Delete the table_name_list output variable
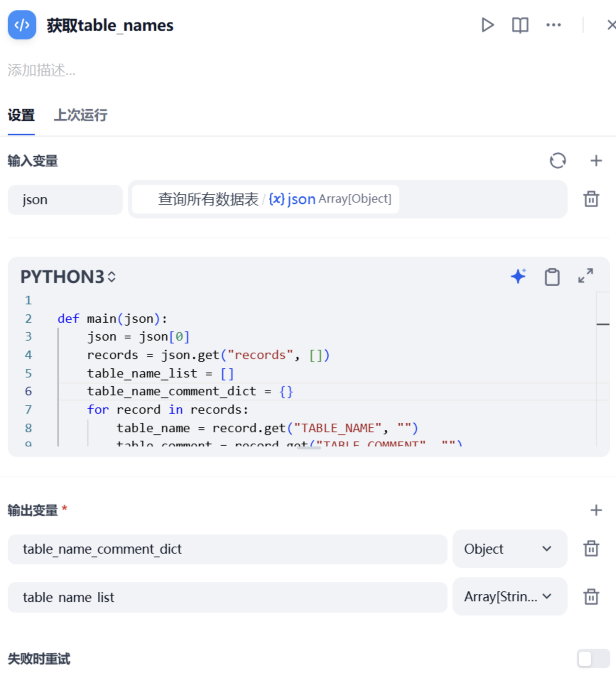616x692 pixels. coord(591,596)
